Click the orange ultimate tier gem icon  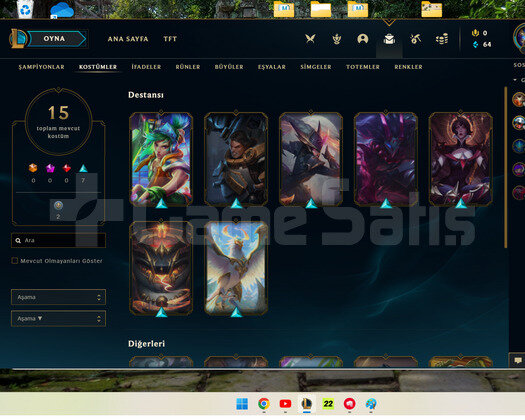(x=33, y=168)
